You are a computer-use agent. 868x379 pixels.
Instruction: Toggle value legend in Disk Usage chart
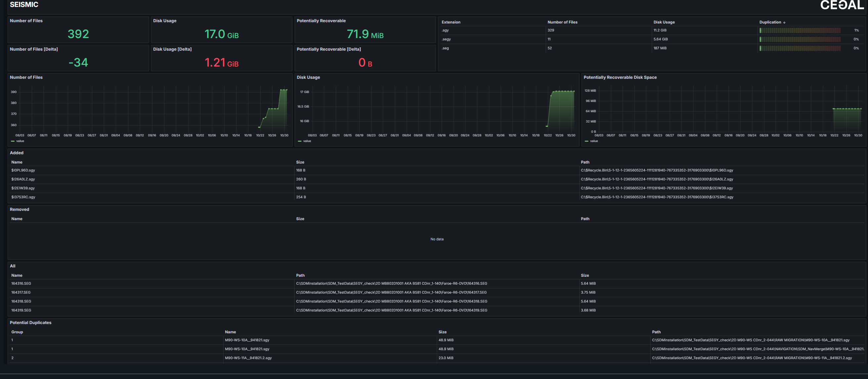[x=307, y=141]
